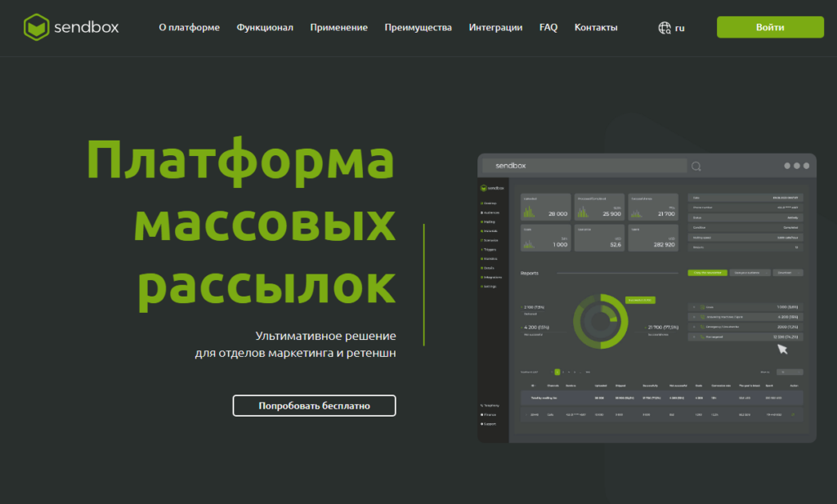
Task: Navigate to 'Интеграции'
Action: coord(495,27)
